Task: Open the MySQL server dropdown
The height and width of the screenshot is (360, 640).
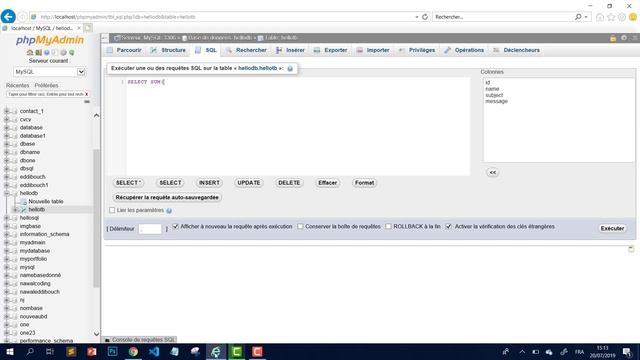Action: pyautogui.click(x=49, y=72)
